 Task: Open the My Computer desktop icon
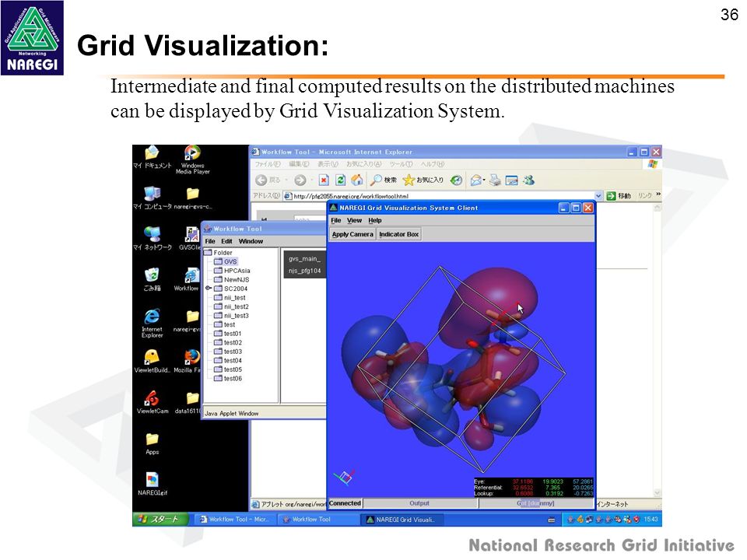coord(152,198)
